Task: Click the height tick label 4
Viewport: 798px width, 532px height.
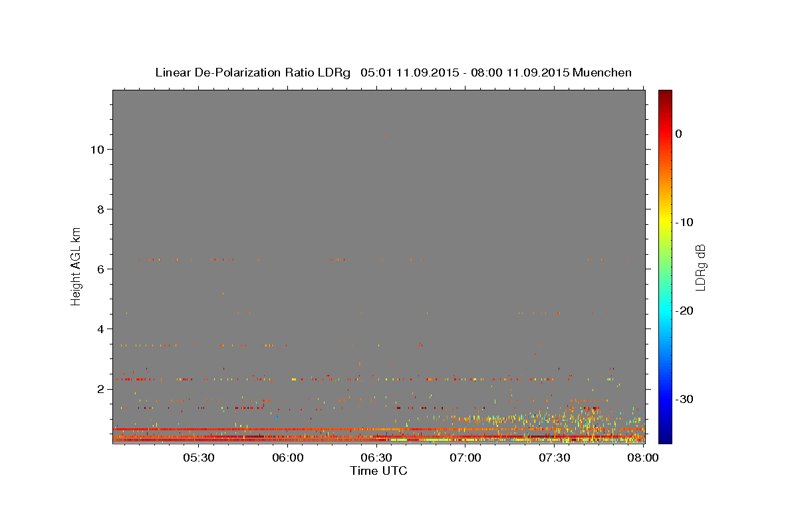Action: (x=99, y=329)
